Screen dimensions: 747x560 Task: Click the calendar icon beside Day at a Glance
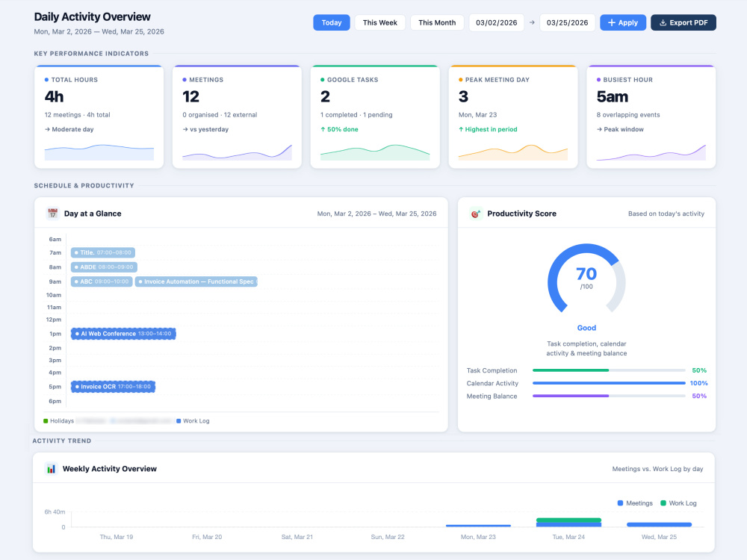pos(52,214)
